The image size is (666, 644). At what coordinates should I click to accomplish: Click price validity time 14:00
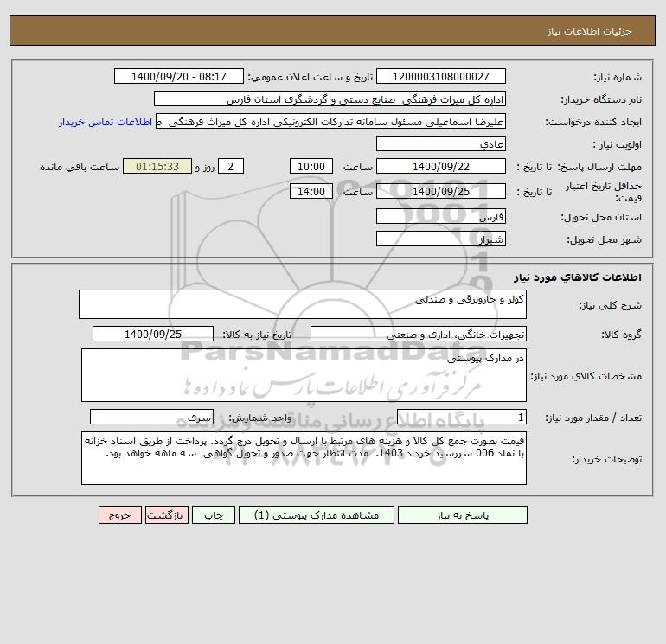pyautogui.click(x=311, y=191)
